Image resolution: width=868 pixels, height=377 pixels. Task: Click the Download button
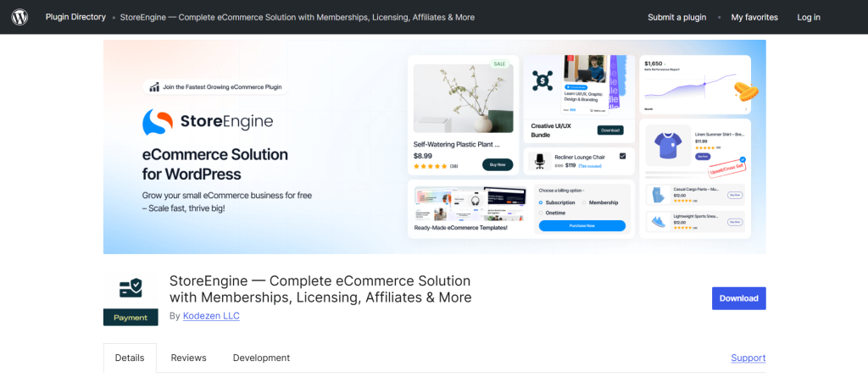pos(738,298)
